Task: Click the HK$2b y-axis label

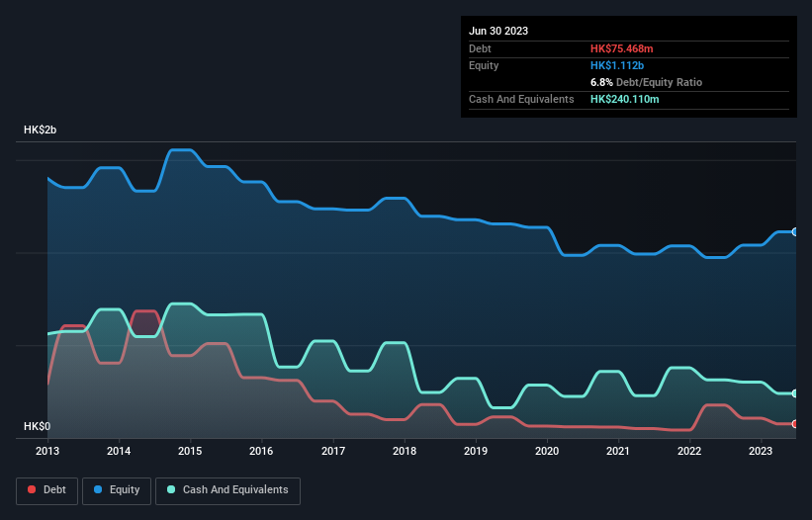Action: point(40,130)
